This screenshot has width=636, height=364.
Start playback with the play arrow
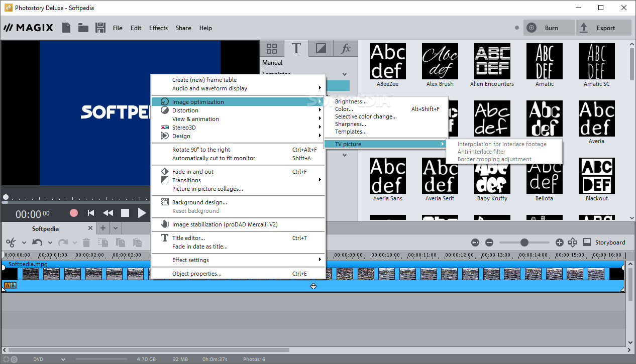142,213
